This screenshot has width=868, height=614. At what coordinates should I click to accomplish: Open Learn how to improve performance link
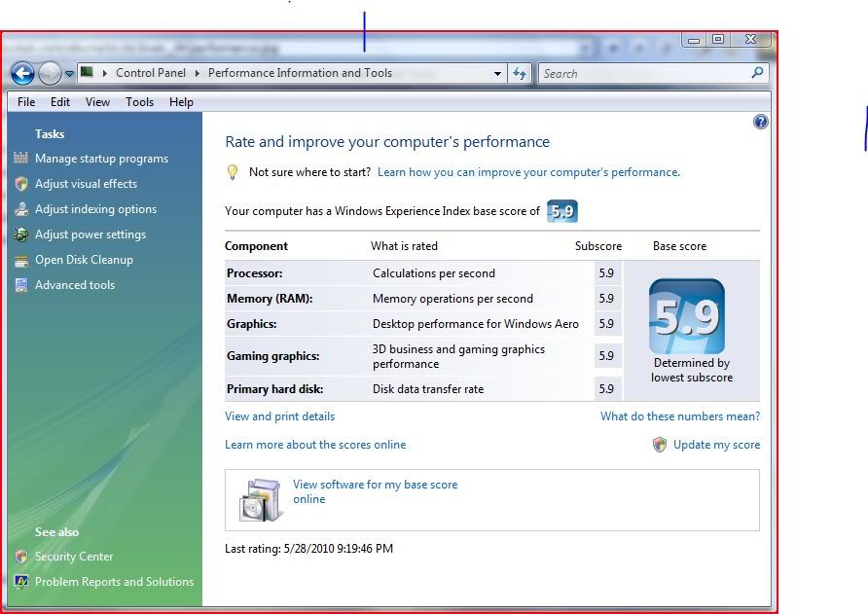(528, 172)
